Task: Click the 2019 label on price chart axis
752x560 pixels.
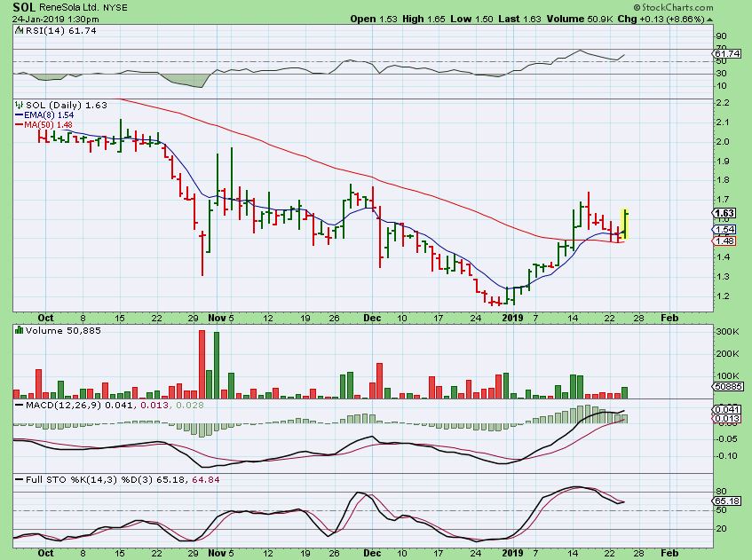Action: [x=512, y=318]
